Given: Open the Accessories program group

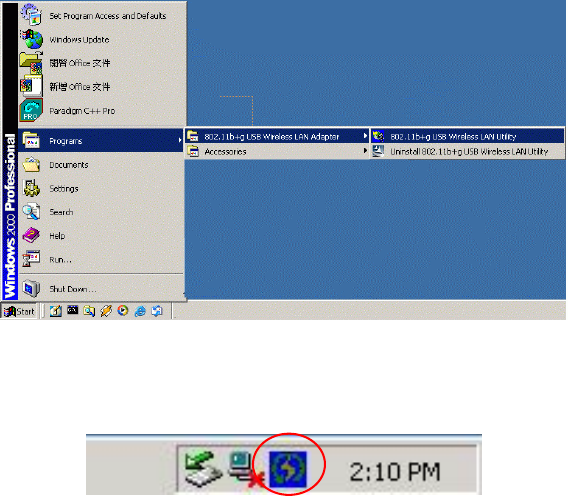Looking at the screenshot, I should (x=277, y=151).
